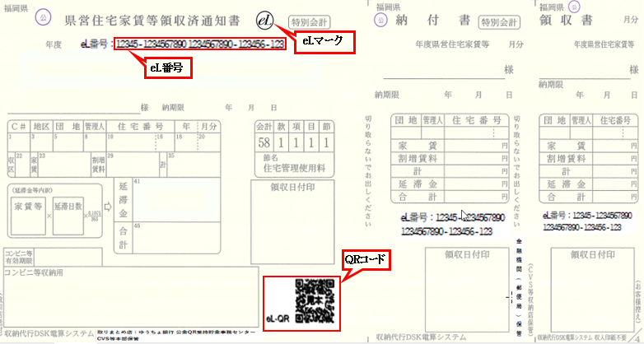Click the QR code next to eL-QR

pyautogui.click(x=317, y=300)
